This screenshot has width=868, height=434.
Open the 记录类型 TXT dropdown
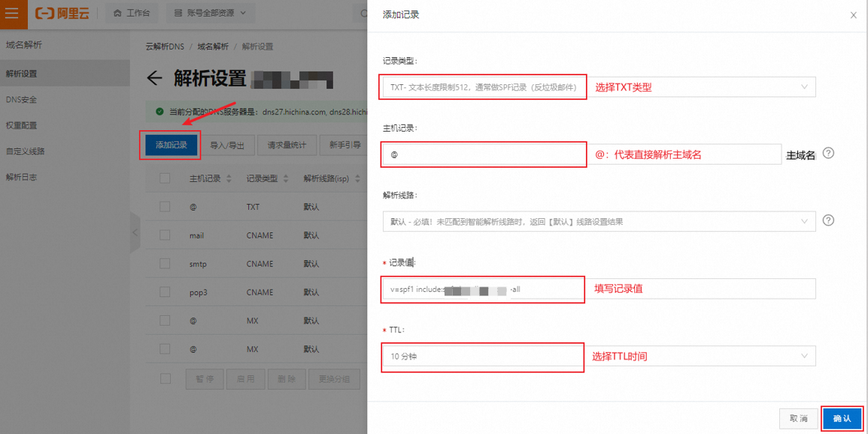point(599,87)
